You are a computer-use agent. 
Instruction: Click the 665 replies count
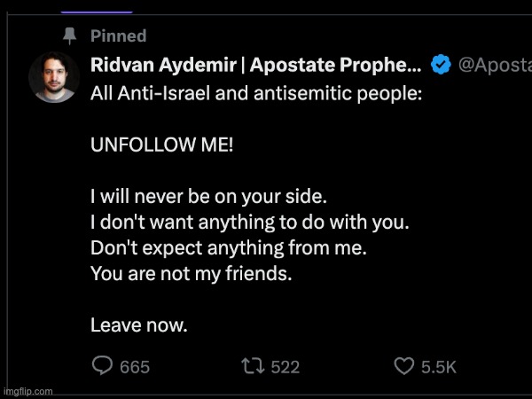tap(135, 367)
